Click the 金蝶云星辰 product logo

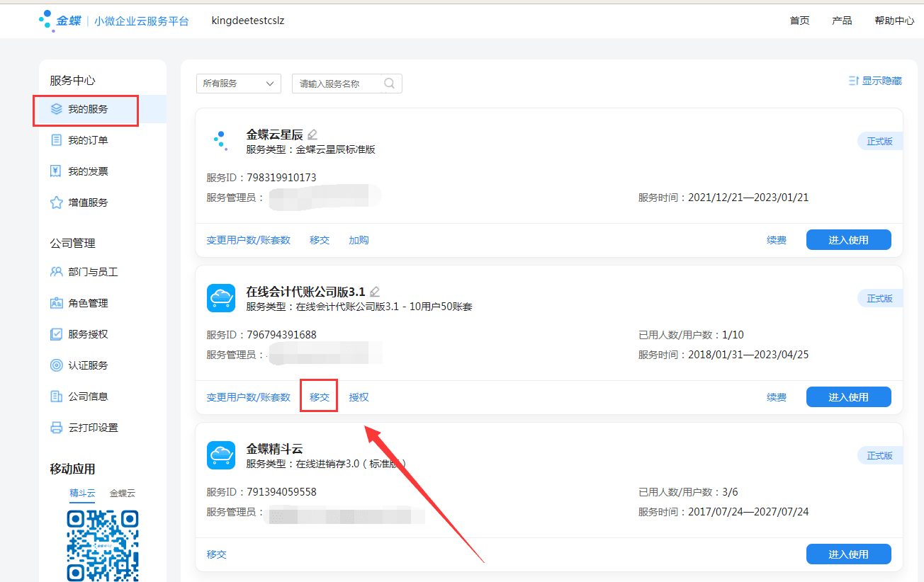(221, 141)
